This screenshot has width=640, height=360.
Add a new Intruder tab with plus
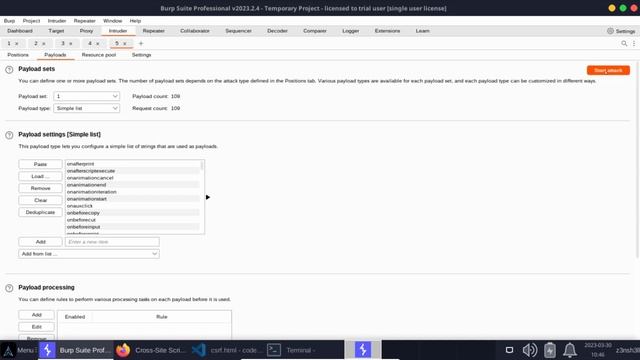(141, 43)
